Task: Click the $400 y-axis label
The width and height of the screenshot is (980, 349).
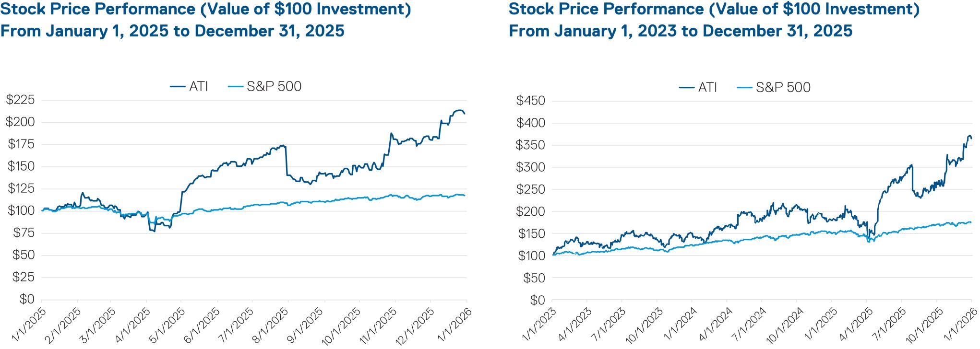Action: [x=530, y=123]
